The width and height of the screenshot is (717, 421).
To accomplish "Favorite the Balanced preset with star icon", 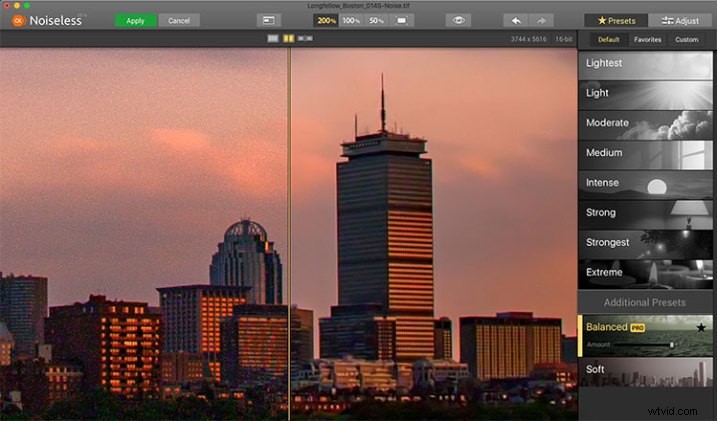I will (701, 327).
